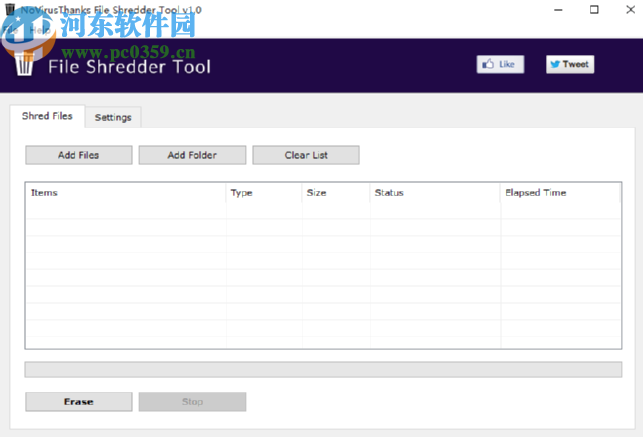Click the Add Files button
The width and height of the screenshot is (643, 437).
click(x=79, y=155)
